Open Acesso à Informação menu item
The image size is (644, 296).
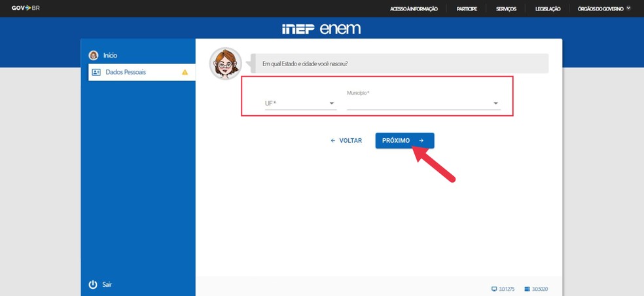414,9
